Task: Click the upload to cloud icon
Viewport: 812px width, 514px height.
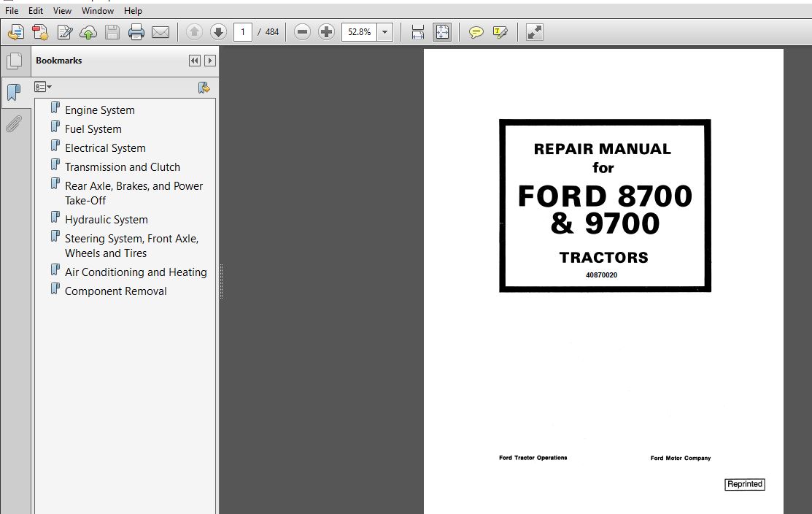Action: pos(88,32)
